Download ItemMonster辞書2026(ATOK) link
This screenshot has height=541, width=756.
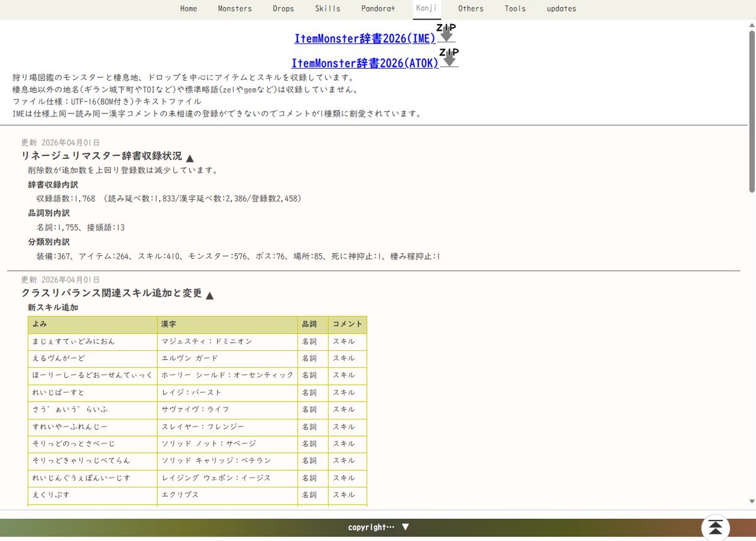tap(365, 64)
